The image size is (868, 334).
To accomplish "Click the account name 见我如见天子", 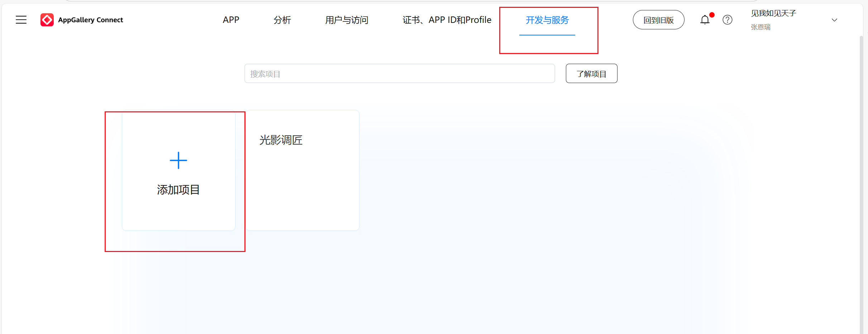I will [773, 13].
